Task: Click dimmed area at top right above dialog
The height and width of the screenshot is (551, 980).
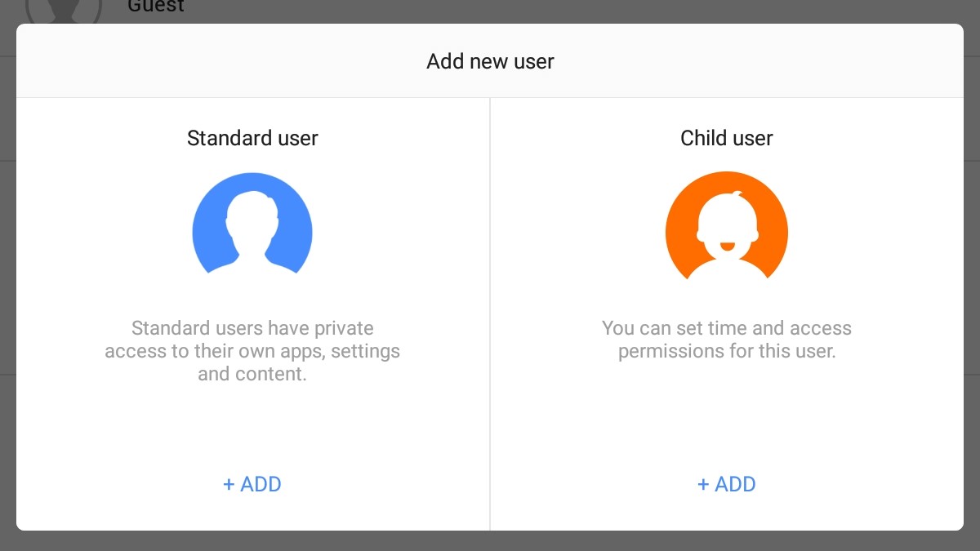Action: click(817, 11)
